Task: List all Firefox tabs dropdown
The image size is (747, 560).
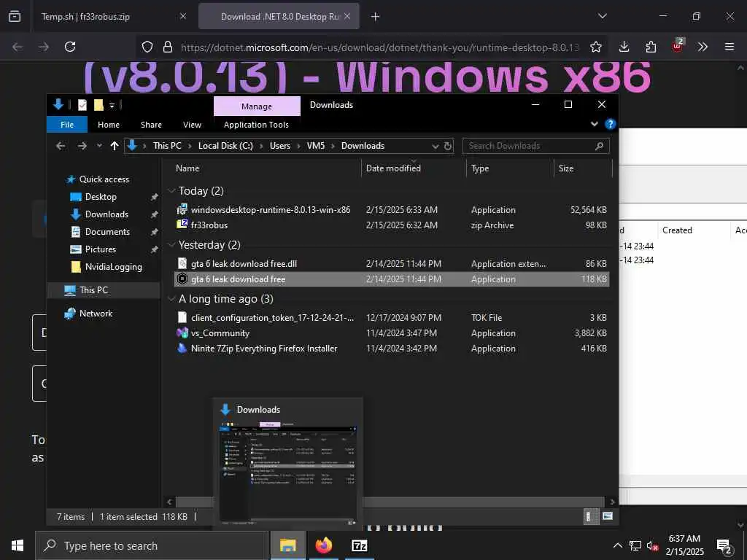Action: (603, 16)
